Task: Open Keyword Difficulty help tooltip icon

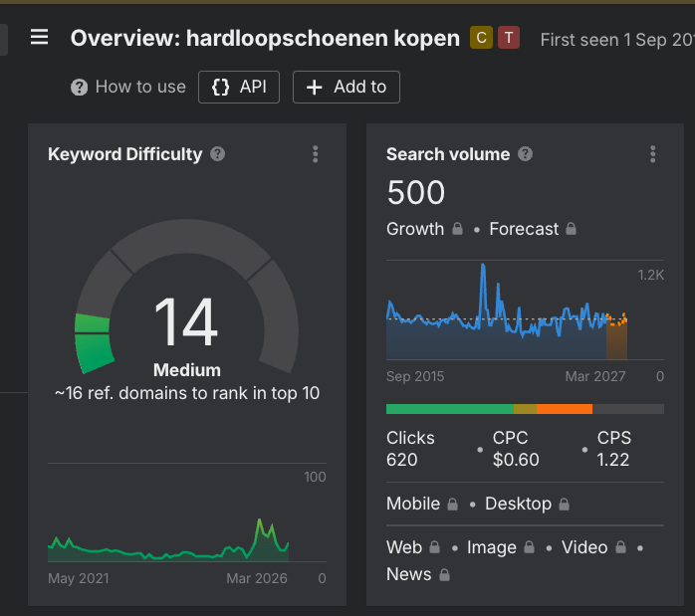Action: (x=218, y=154)
